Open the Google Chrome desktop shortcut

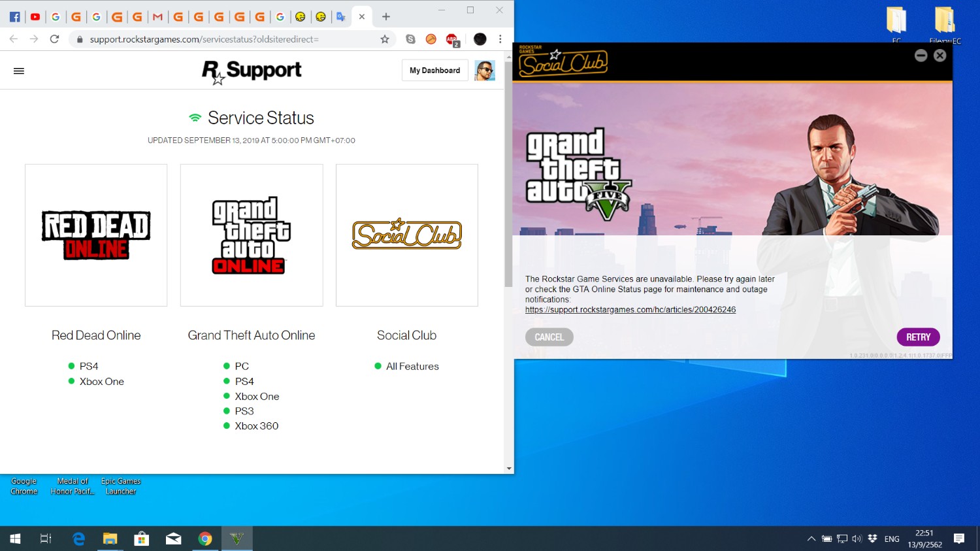coord(24,486)
